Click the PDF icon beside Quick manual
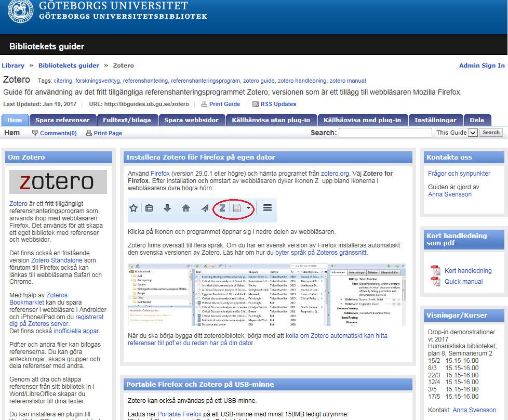This screenshot has width=508, height=420. point(435,282)
